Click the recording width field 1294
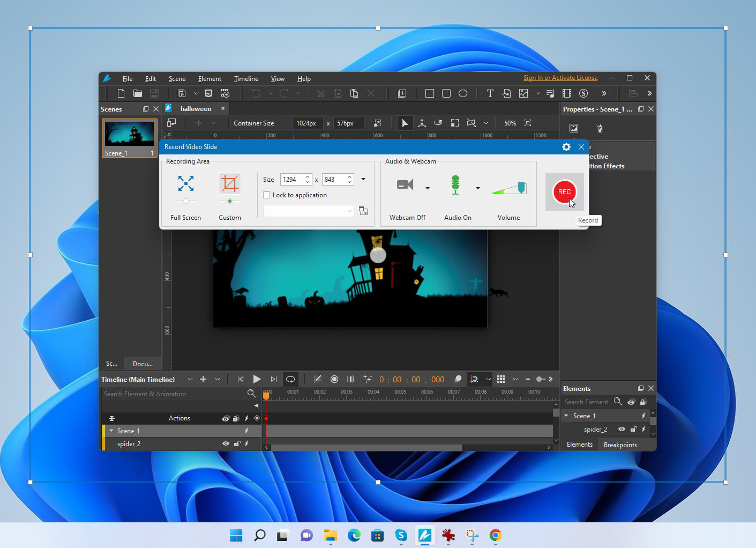The height and width of the screenshot is (548, 756). 293,180
